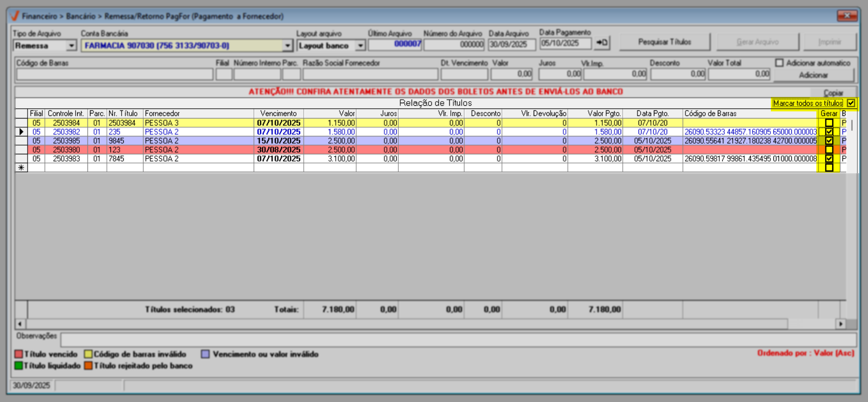The height and width of the screenshot is (402, 868).
Task: Click the arrow icon beside Data Pagamento
Action: [x=602, y=43]
